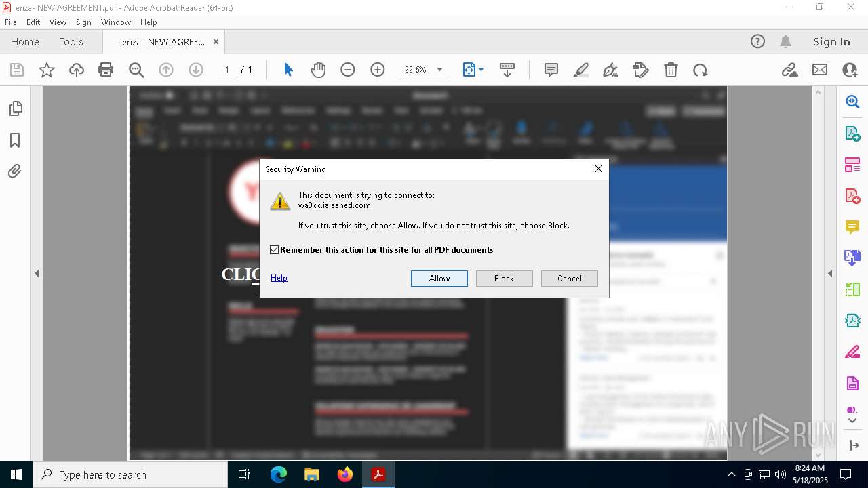The width and height of the screenshot is (868, 488).
Task: Open the Window menu
Action: tap(116, 22)
